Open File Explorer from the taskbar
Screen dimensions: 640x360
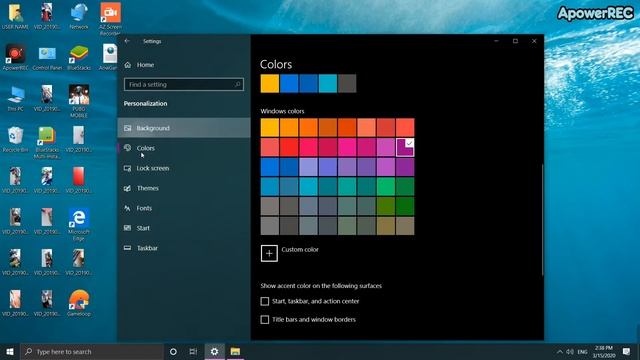point(236,351)
